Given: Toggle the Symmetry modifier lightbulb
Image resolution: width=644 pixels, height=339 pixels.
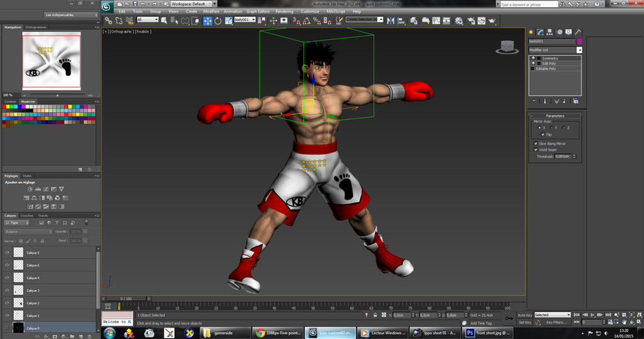Looking at the screenshot, I should coord(533,58).
